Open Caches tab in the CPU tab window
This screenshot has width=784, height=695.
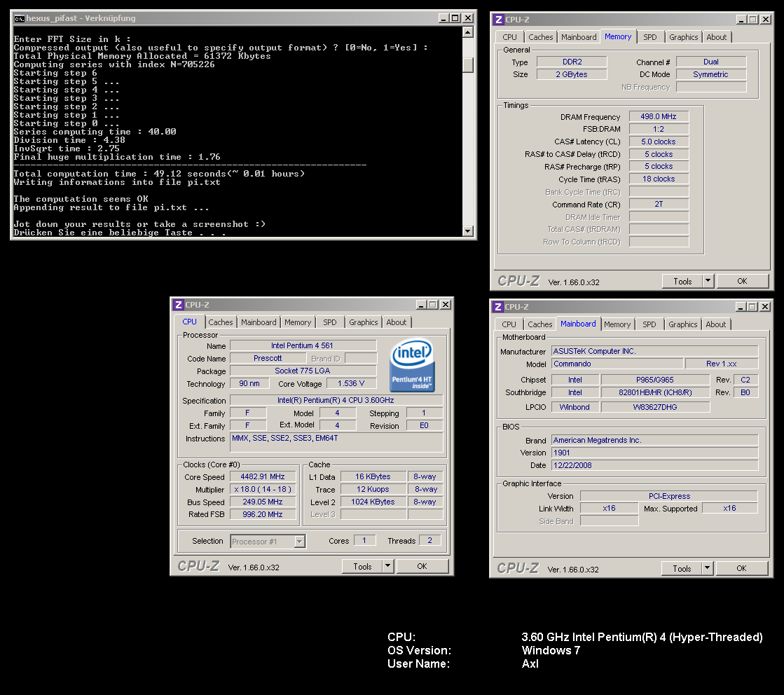click(x=221, y=322)
